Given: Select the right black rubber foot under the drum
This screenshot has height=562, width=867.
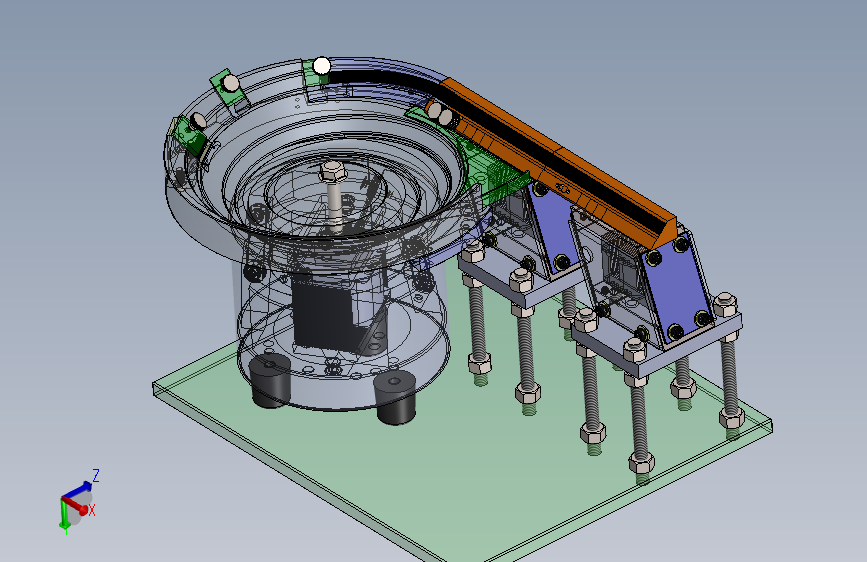Looking at the screenshot, I should tap(396, 398).
